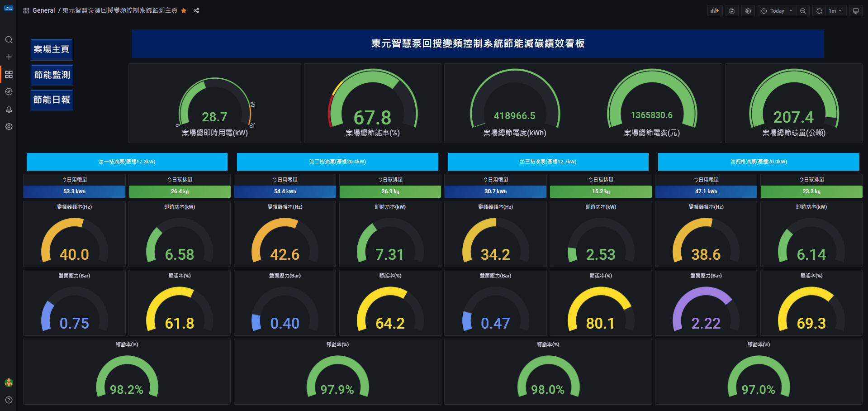Open Grafana Search from the sidebar
Screen dimensions: 868x411
[x=9, y=40]
